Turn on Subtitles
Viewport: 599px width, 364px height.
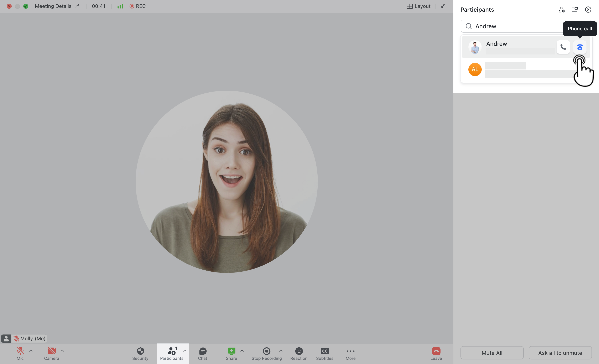point(324,351)
